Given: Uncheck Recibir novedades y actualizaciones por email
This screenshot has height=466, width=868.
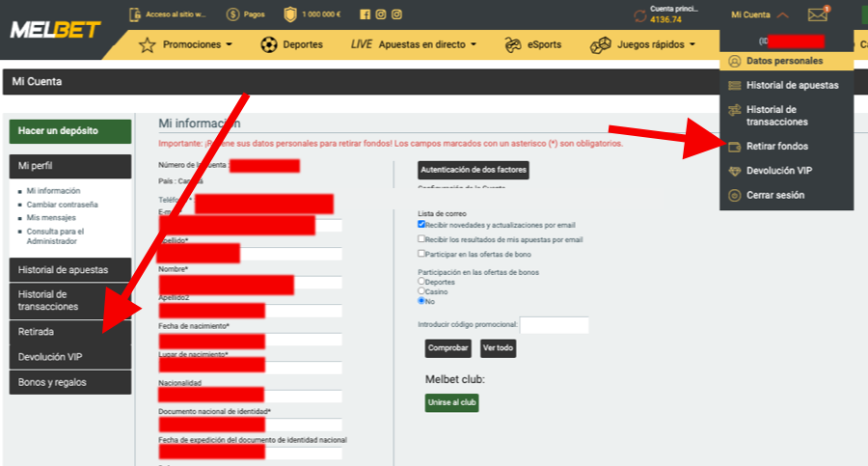Looking at the screenshot, I should click(421, 224).
